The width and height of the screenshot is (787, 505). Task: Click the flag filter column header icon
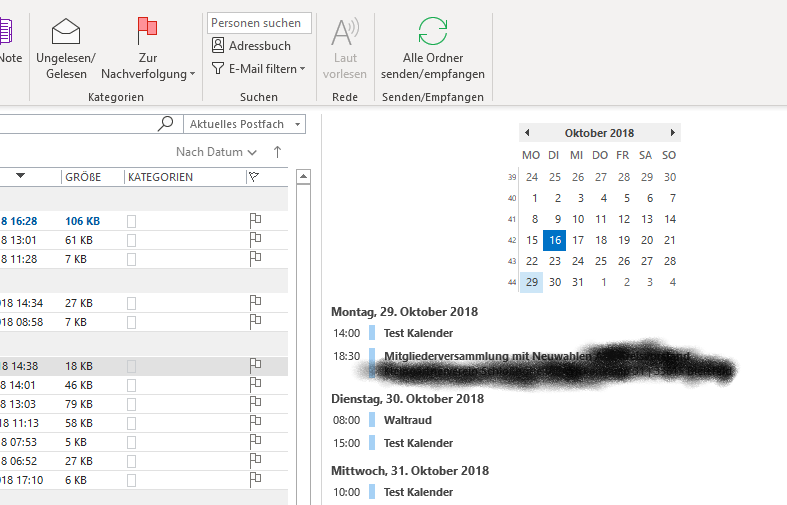pos(254,177)
